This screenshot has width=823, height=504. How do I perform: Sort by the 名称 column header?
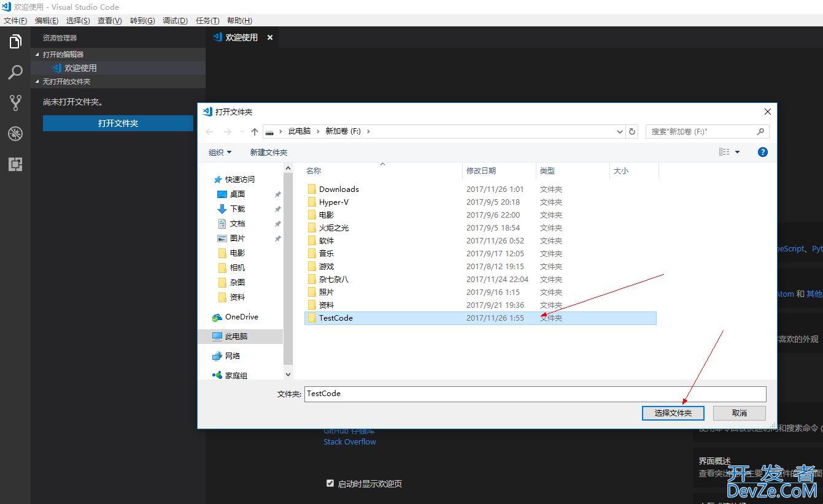click(x=383, y=170)
